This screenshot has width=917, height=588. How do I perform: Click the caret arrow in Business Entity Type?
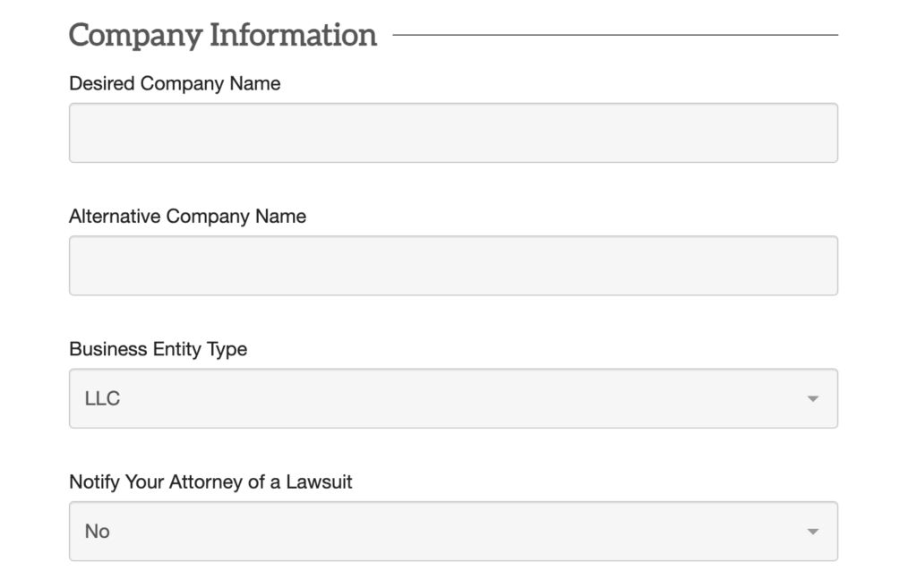tap(812, 399)
